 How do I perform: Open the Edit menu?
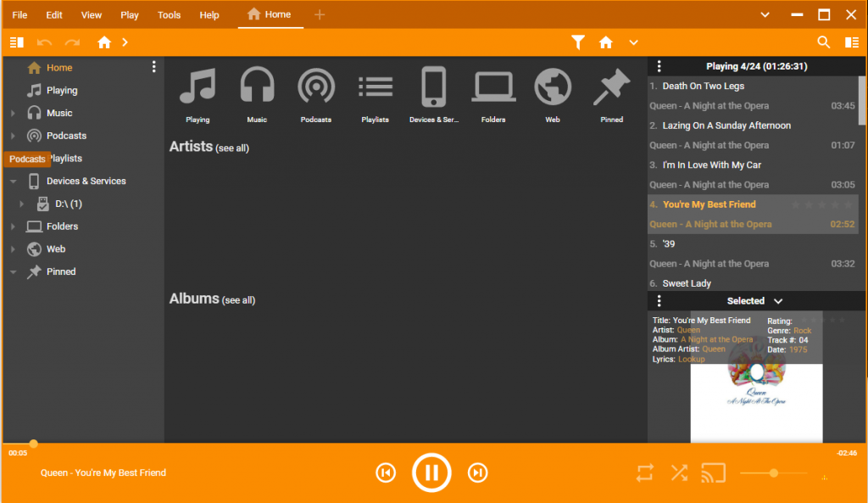click(53, 15)
